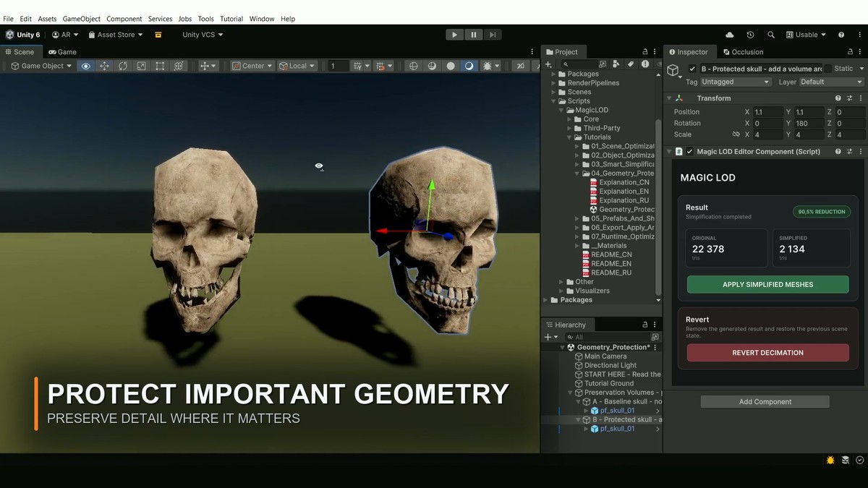Image resolution: width=868 pixels, height=488 pixels.
Task: Lock the Project panel
Action: click(x=645, y=51)
